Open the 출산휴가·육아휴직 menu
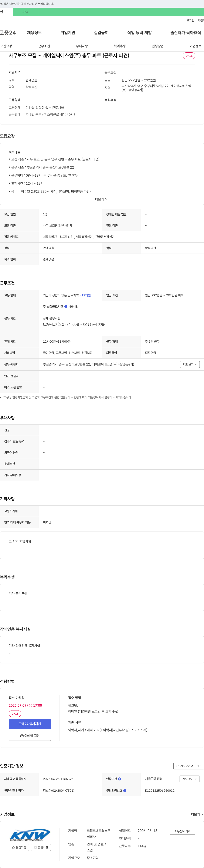 (186, 33)
